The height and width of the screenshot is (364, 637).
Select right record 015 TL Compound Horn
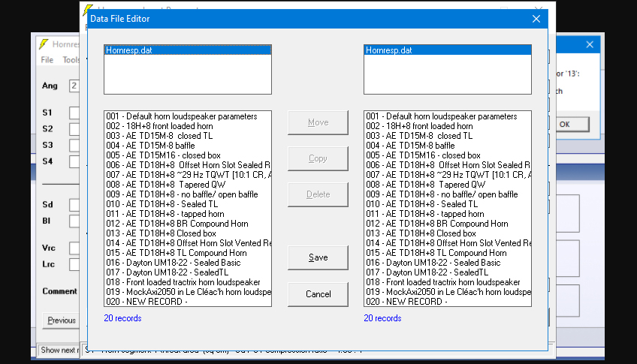[x=447, y=253]
